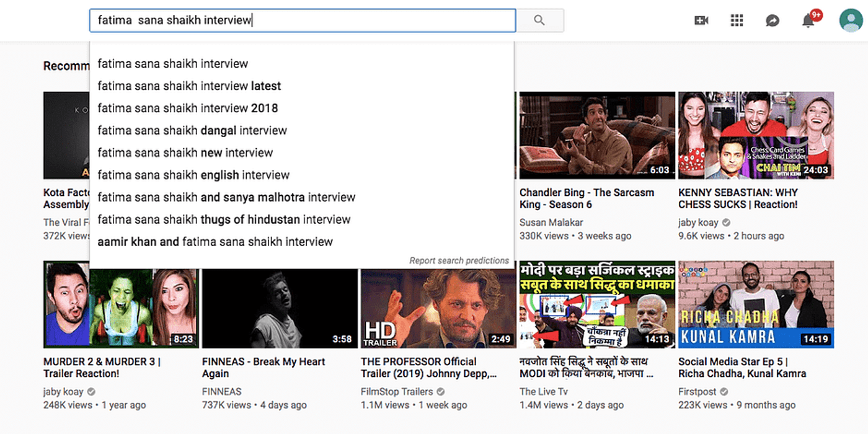Open Richa Chadha Kunal Kamra thumbnail

[756, 304]
